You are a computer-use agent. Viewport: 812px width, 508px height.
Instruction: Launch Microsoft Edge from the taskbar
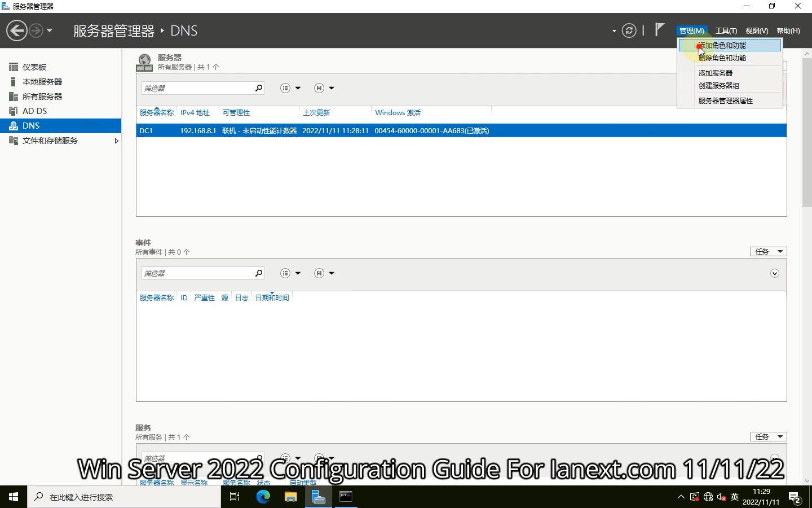[263, 497]
